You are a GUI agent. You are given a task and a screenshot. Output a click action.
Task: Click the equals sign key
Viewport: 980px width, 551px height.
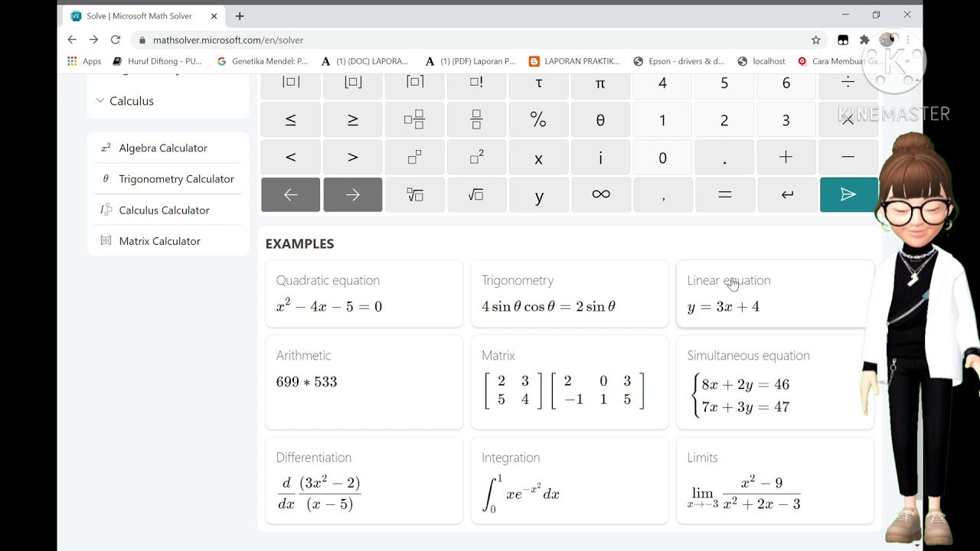click(x=725, y=194)
